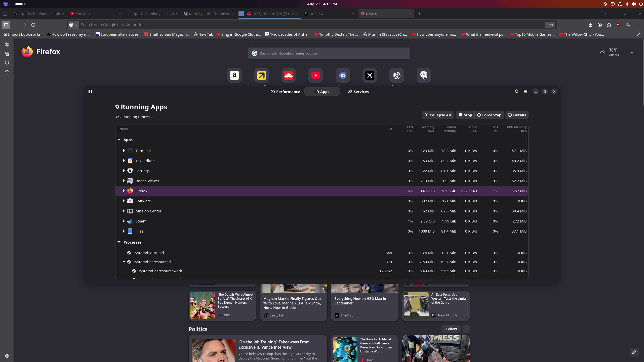Open Firefox downloads arrow icon
644x362 pixels.
pos(590,25)
